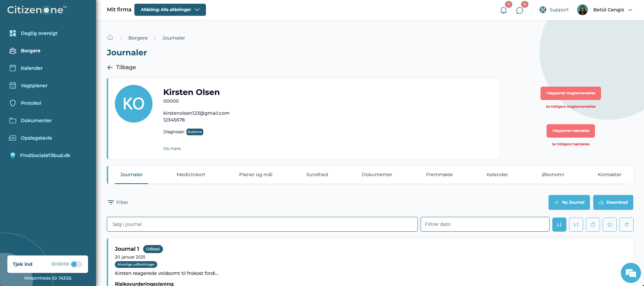This screenshot has width=644, height=286.
Task: Switch to the Medicinkort tab
Action: click(x=191, y=175)
